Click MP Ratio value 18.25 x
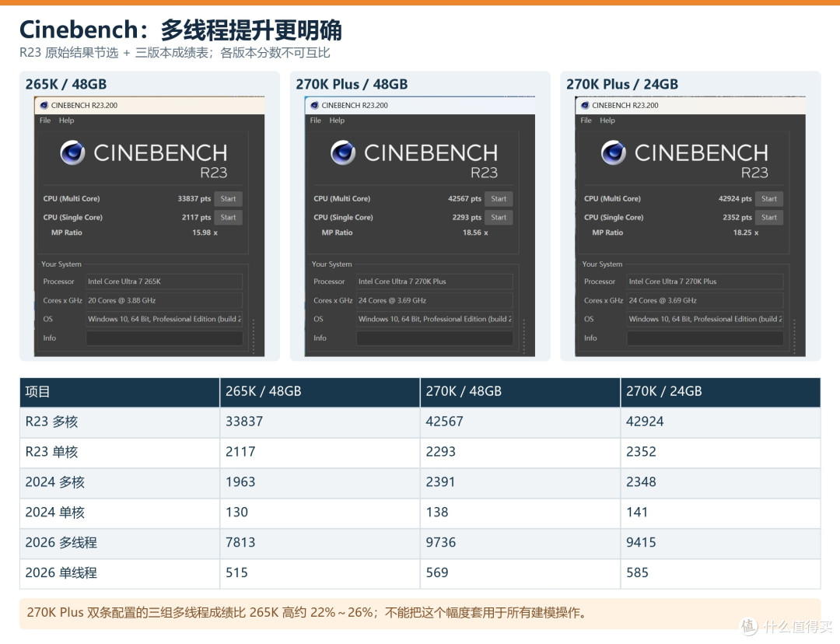This screenshot has height=644, width=840. [x=746, y=233]
